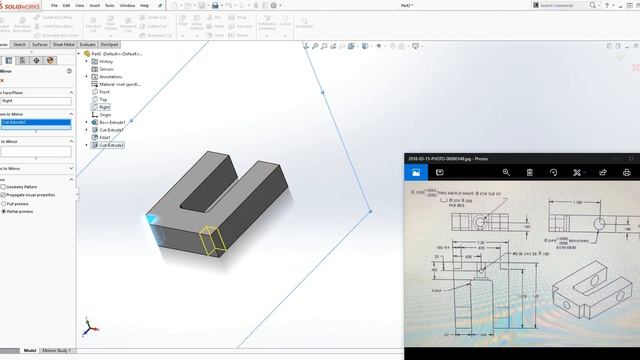Viewport: 640px width, 360px height.
Task: Switch to the Surfaces tab
Action: [40, 44]
